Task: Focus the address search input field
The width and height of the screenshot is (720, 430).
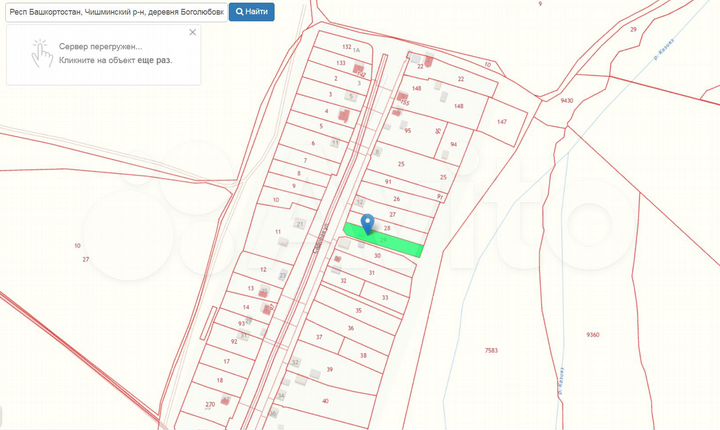Action: click(113, 12)
